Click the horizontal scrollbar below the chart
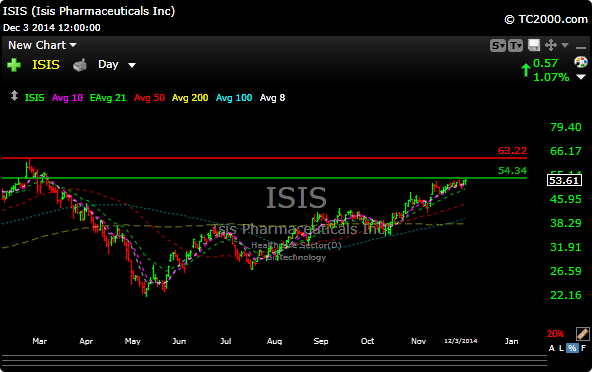The width and height of the screenshot is (592, 372). [274, 360]
